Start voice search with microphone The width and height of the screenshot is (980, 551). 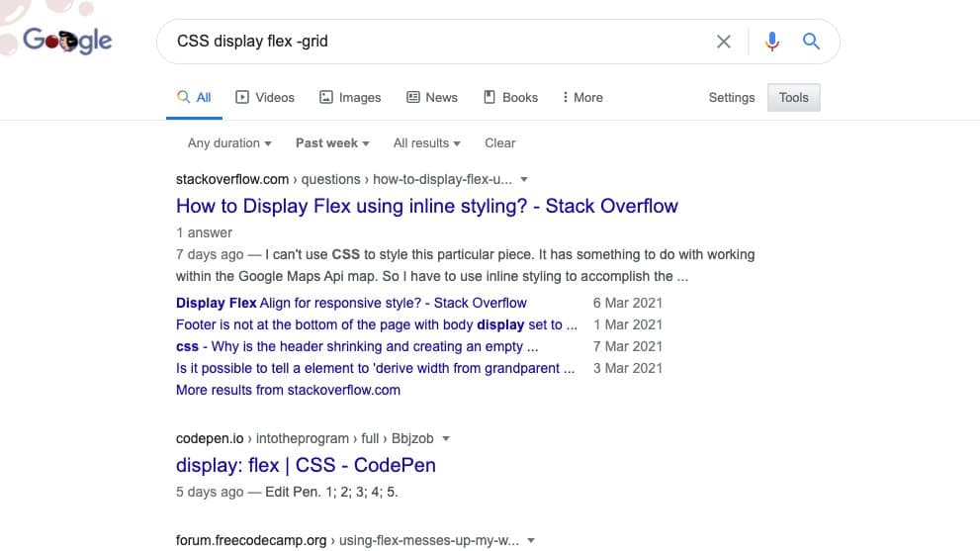point(772,42)
